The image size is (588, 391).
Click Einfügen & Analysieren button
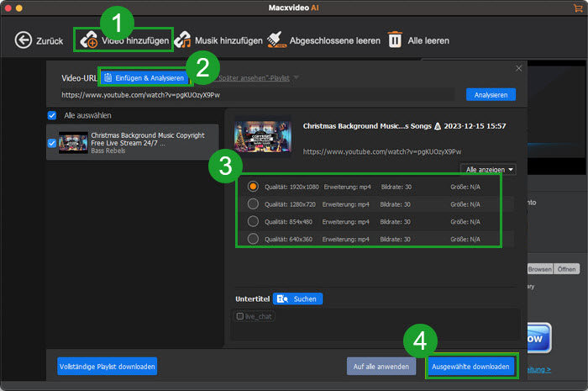point(144,77)
